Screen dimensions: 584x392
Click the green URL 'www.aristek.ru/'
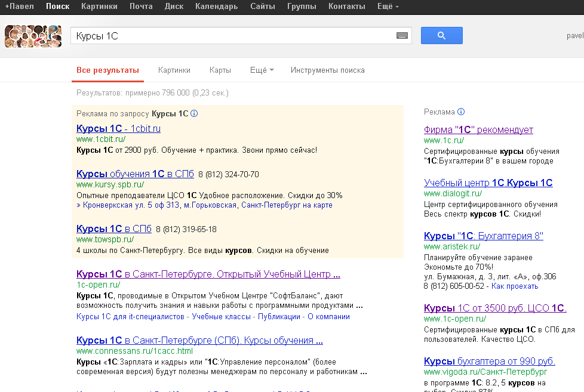[x=452, y=246]
